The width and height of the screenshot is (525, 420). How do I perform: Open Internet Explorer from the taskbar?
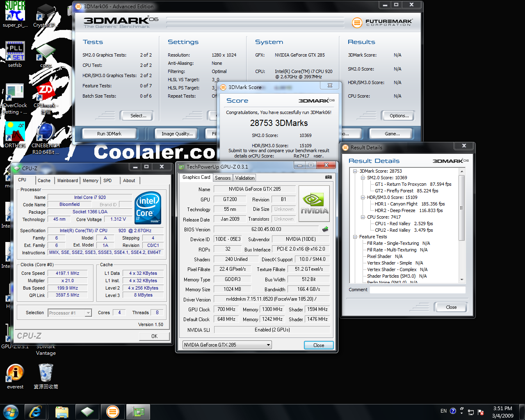click(35, 412)
